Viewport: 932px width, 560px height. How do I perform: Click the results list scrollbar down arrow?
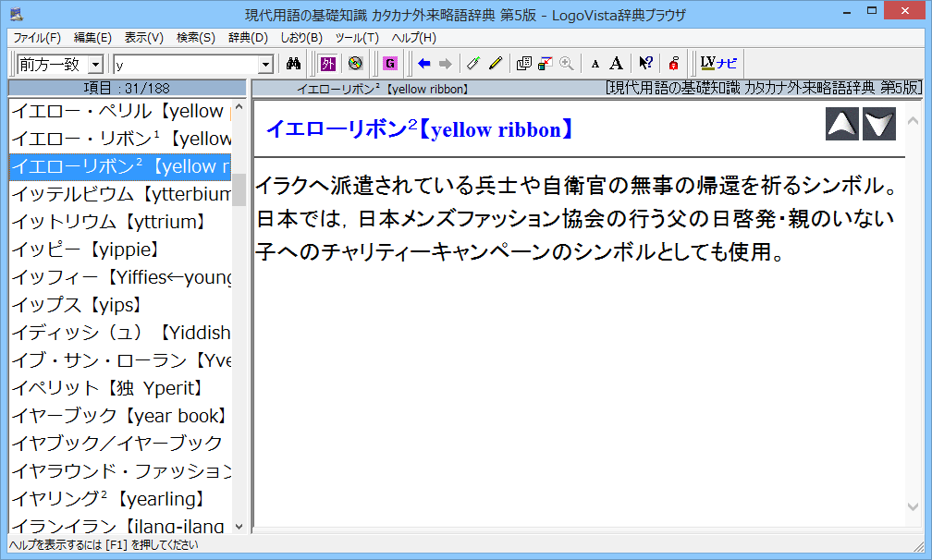tap(239, 526)
